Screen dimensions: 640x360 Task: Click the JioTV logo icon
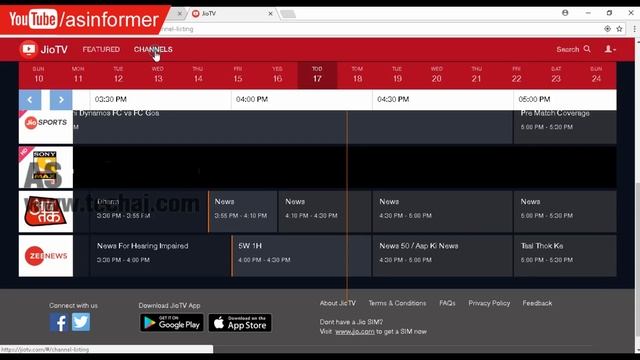(x=29, y=49)
